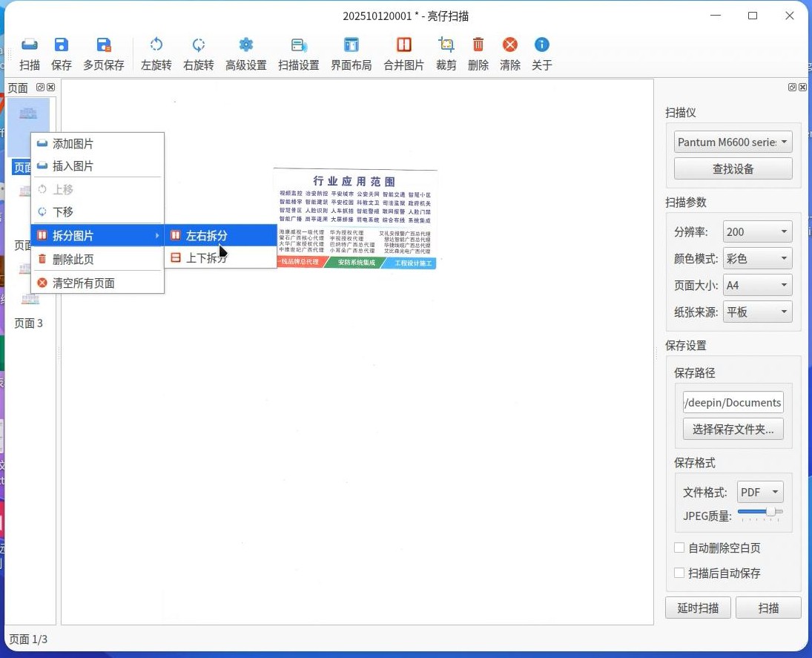Adjust the JPEG质量 slider
This screenshot has height=658, width=812.
(760, 513)
